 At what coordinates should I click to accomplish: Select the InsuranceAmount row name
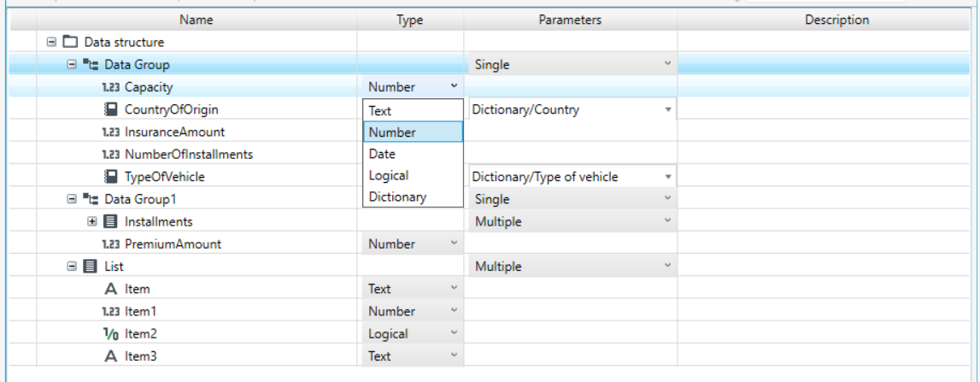[175, 132]
